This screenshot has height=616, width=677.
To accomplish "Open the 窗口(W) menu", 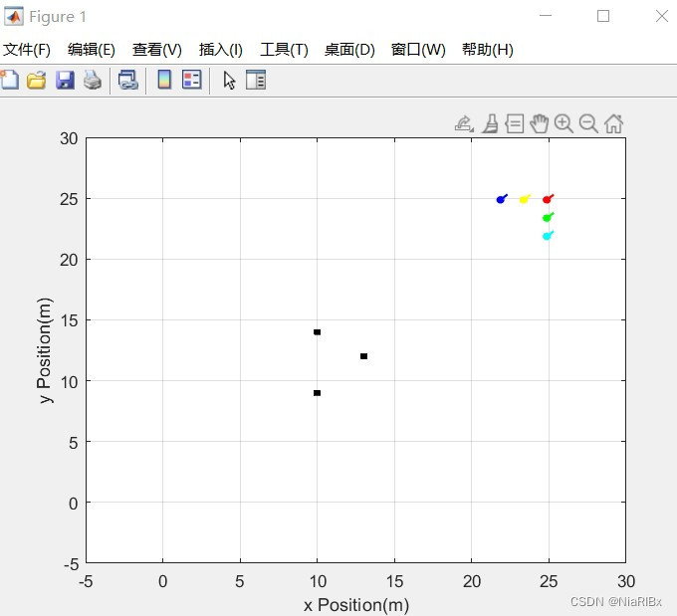I will tap(418, 50).
